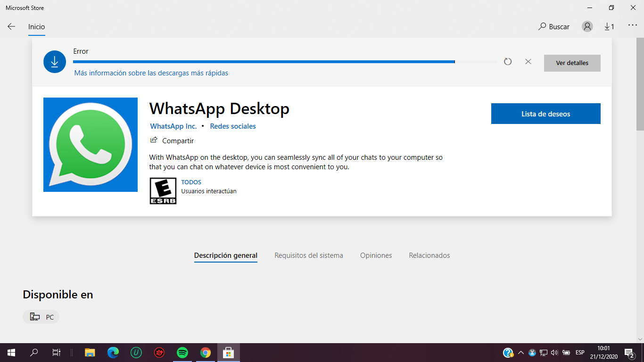Select the Descripción general tab

(x=226, y=255)
